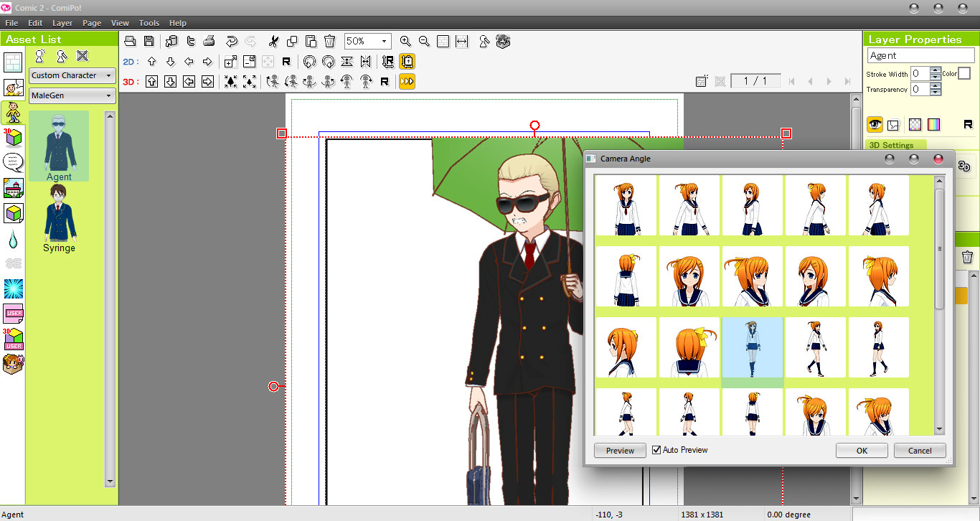Click the Save diskette icon

coord(149,41)
